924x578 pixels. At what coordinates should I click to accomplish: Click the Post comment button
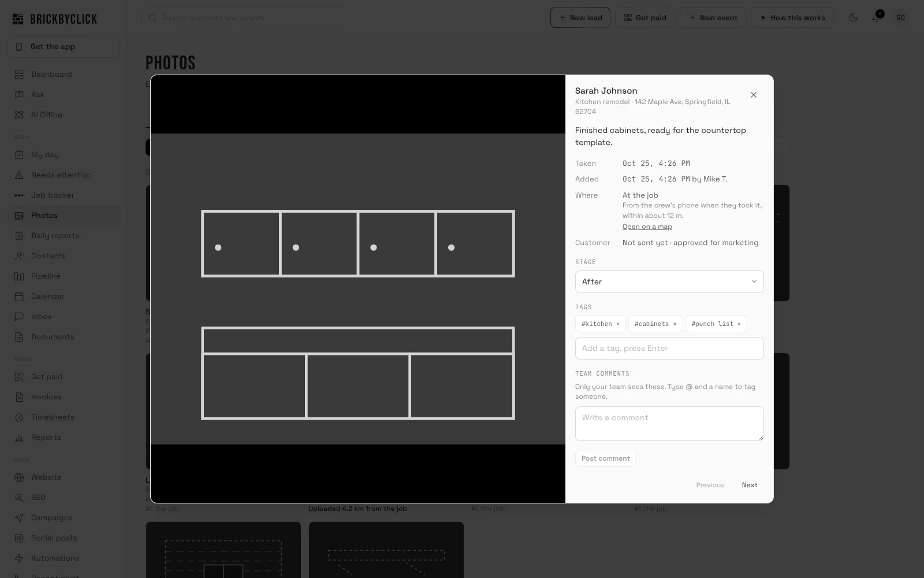pos(605,458)
